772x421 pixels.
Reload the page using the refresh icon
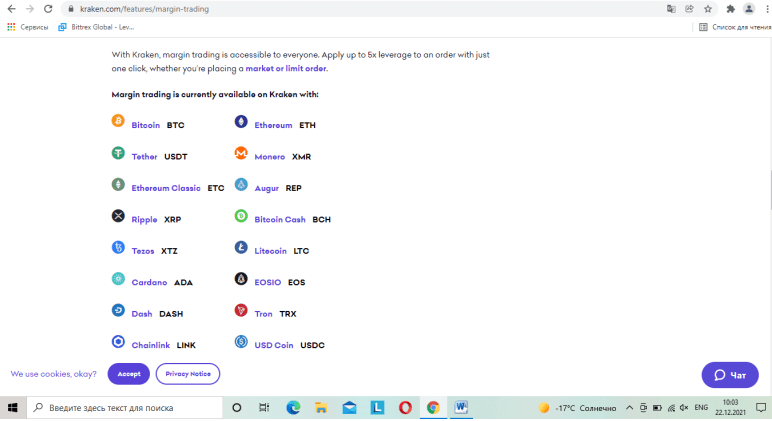[47, 9]
